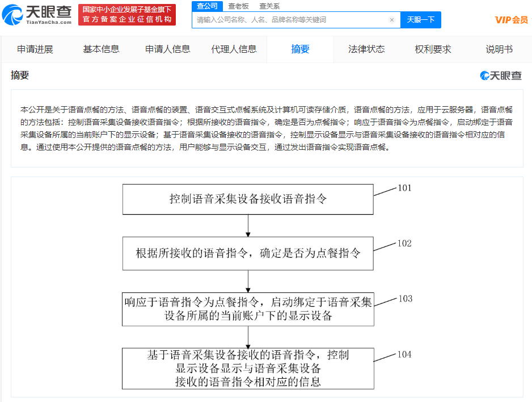The image size is (532, 402).
Task: Focus the company name search field
Action: pos(290,20)
